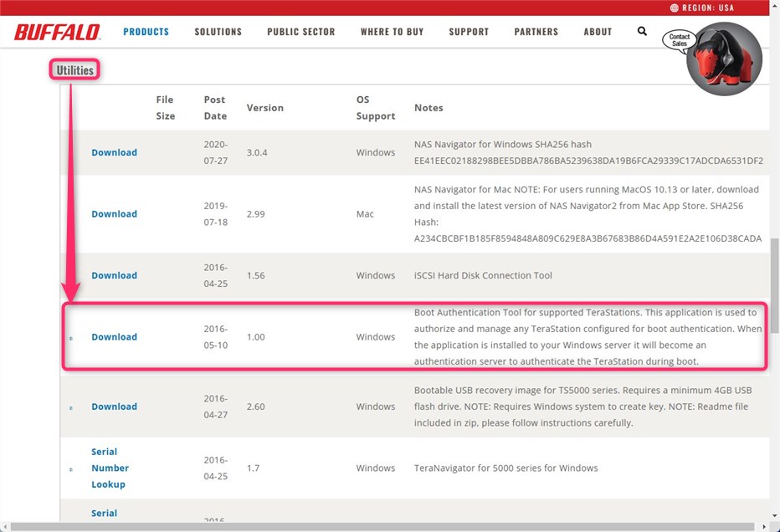The width and height of the screenshot is (780, 532).
Task: Click the iSCSI Hard Disk Connection Tool note
Action: point(483,275)
